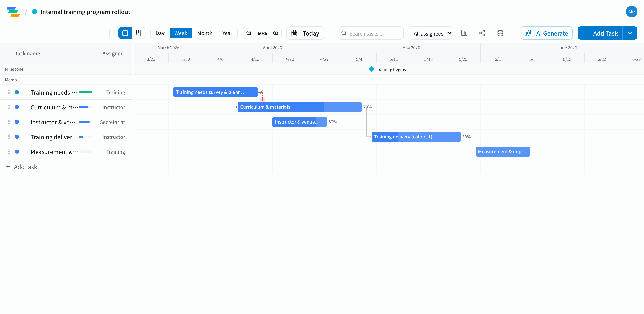Click the app logo icon
Screen dimensions: 644x314
pyautogui.click(x=13, y=12)
